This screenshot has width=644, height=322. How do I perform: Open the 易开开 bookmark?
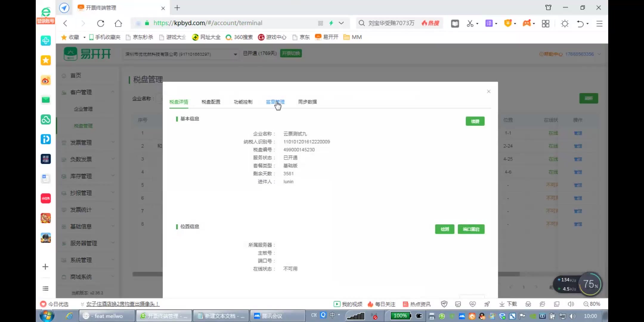click(x=327, y=37)
